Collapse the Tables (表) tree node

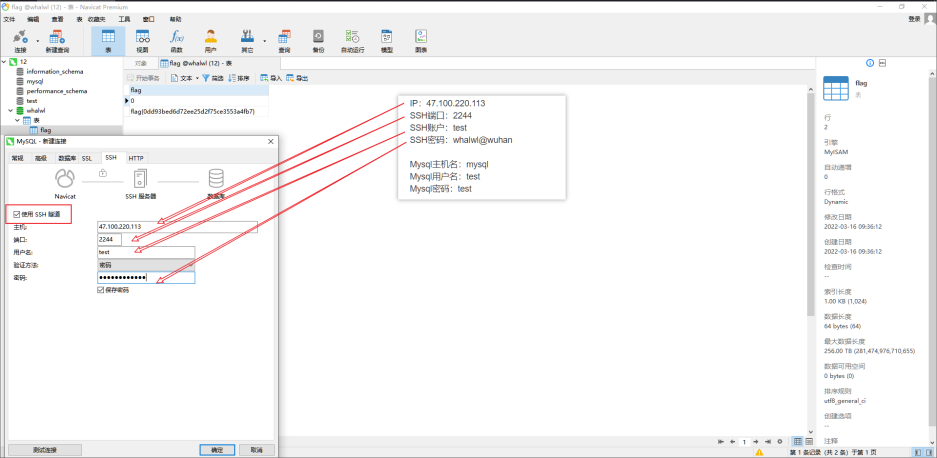pos(17,120)
